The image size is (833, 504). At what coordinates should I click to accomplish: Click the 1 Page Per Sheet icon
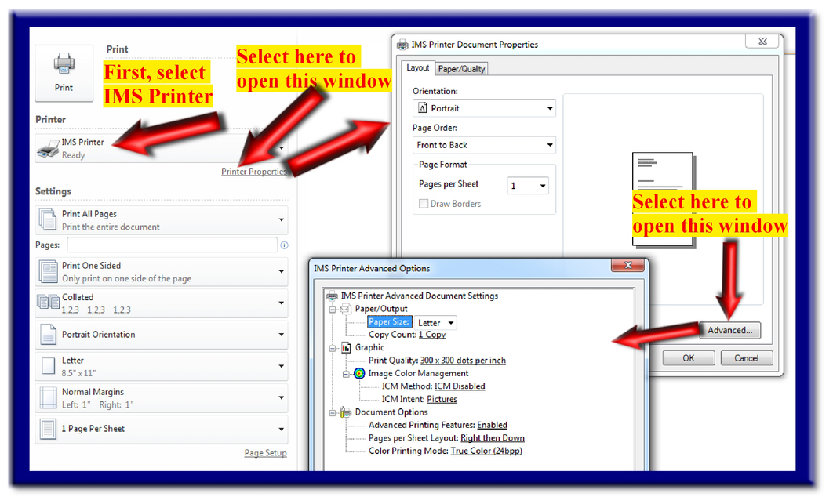(x=49, y=429)
